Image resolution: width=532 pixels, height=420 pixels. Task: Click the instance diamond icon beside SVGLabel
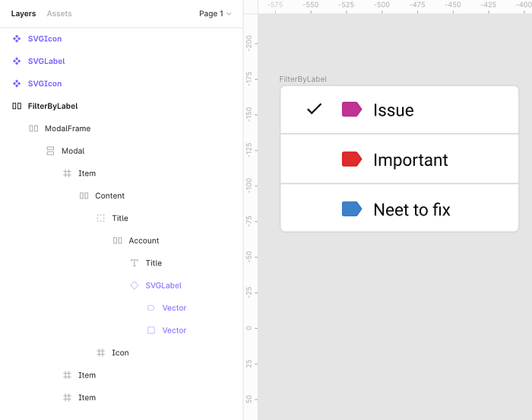pos(135,285)
